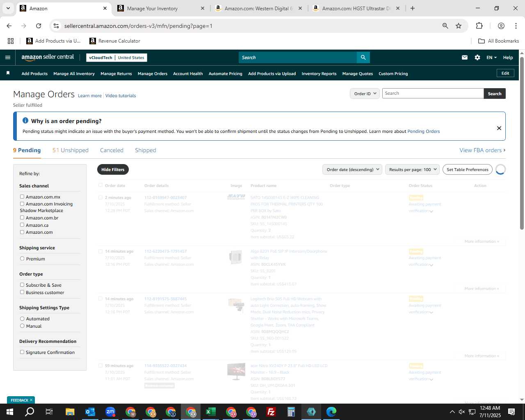Open Chrome tab search dropdown arrow

click(8, 8)
